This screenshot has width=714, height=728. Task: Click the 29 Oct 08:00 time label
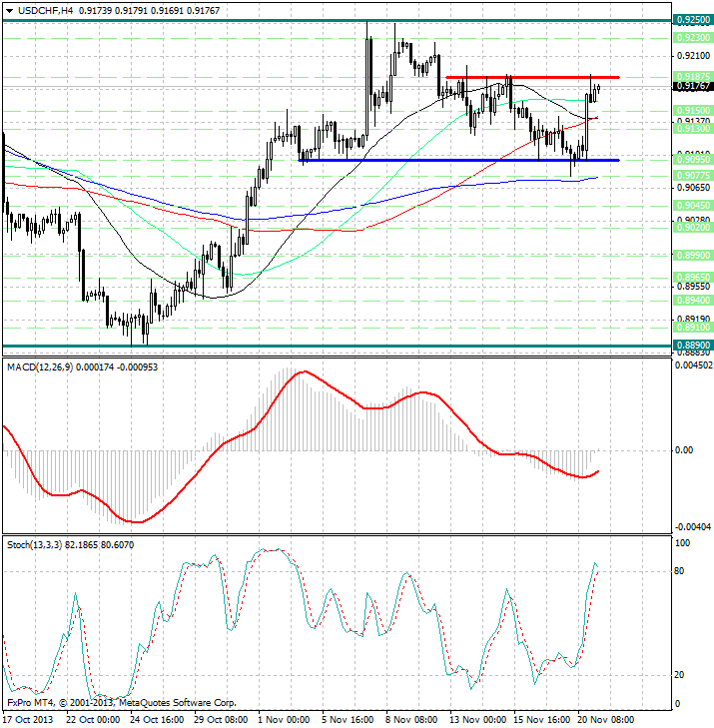tap(221, 720)
